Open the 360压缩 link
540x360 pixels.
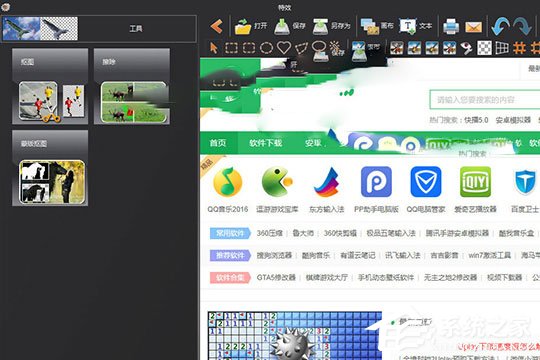tap(270, 233)
